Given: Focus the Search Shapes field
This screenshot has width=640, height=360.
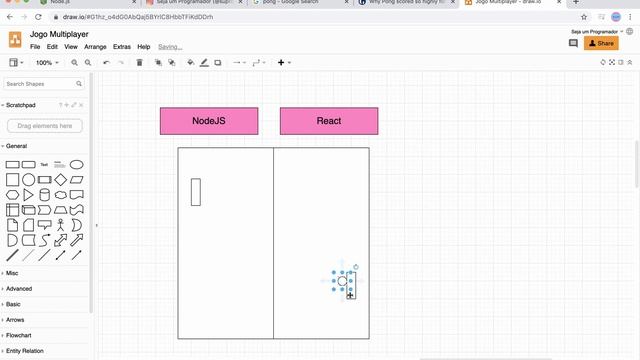Looking at the screenshot, I should coord(44,84).
